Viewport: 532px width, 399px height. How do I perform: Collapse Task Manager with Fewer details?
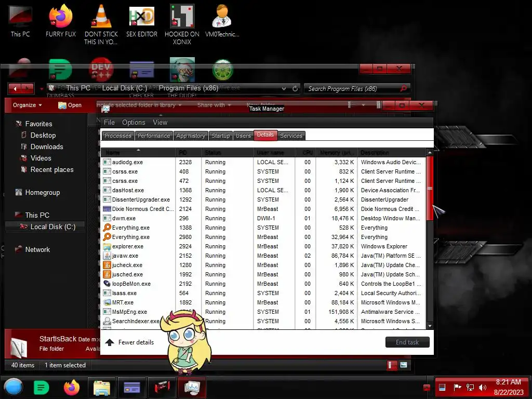pos(130,342)
